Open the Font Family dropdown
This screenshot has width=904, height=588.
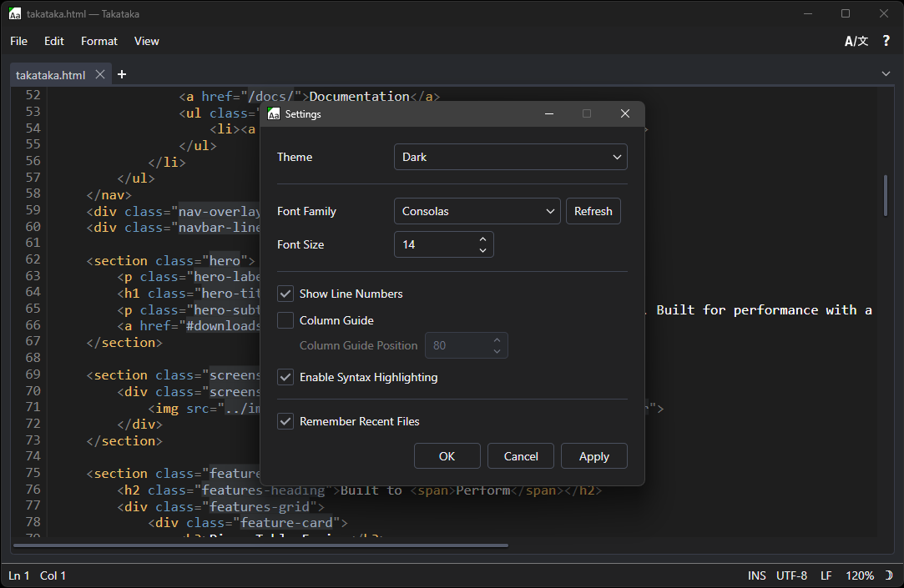tap(477, 211)
